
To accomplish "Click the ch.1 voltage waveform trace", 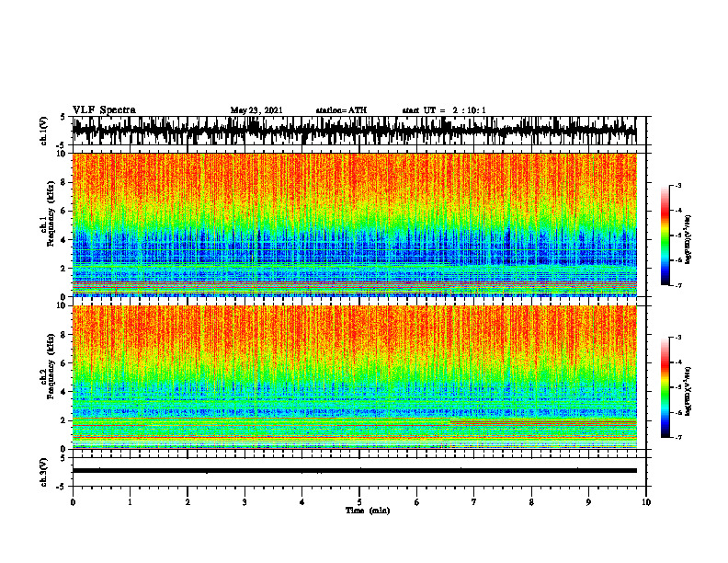I will [x=354, y=131].
